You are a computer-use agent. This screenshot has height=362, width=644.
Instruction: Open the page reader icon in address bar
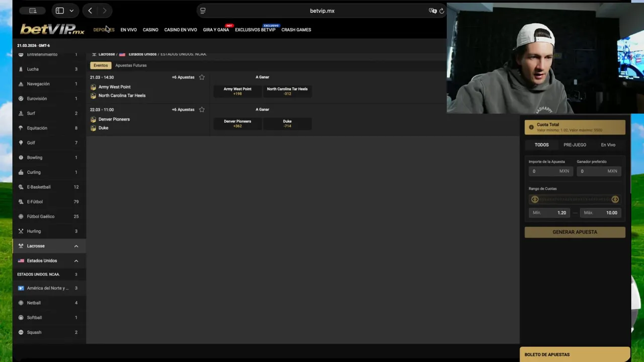[x=203, y=11]
